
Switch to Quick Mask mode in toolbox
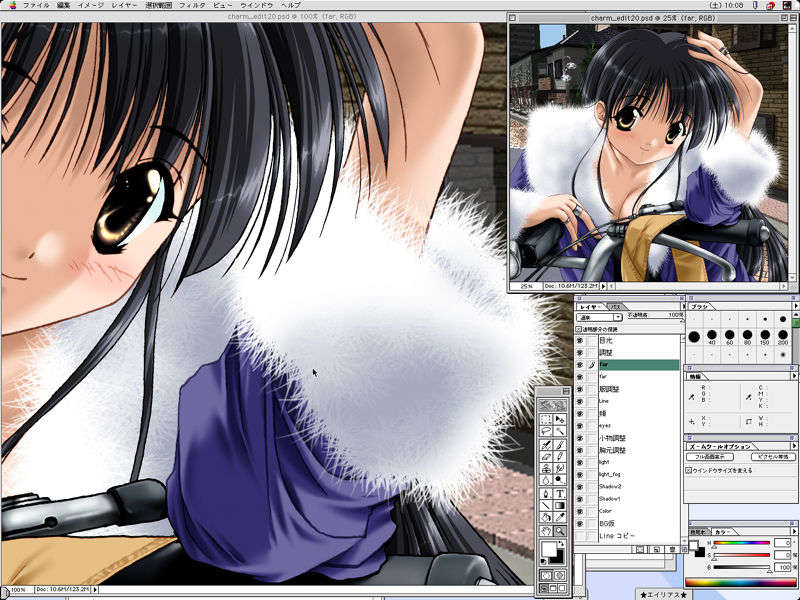(560, 575)
